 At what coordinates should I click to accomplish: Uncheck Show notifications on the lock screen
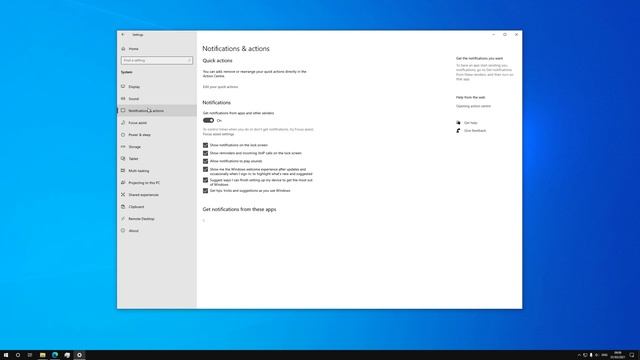tap(205, 145)
